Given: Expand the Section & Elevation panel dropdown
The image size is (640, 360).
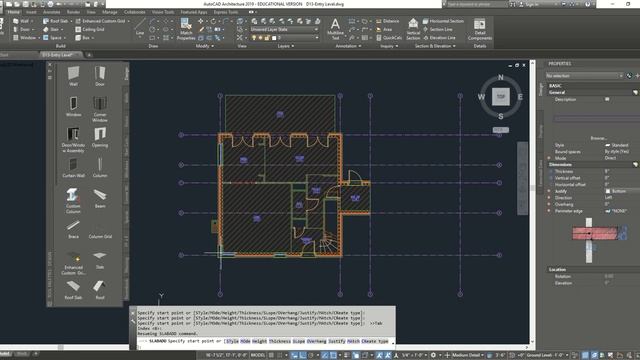Looking at the screenshot, I should (x=435, y=46).
